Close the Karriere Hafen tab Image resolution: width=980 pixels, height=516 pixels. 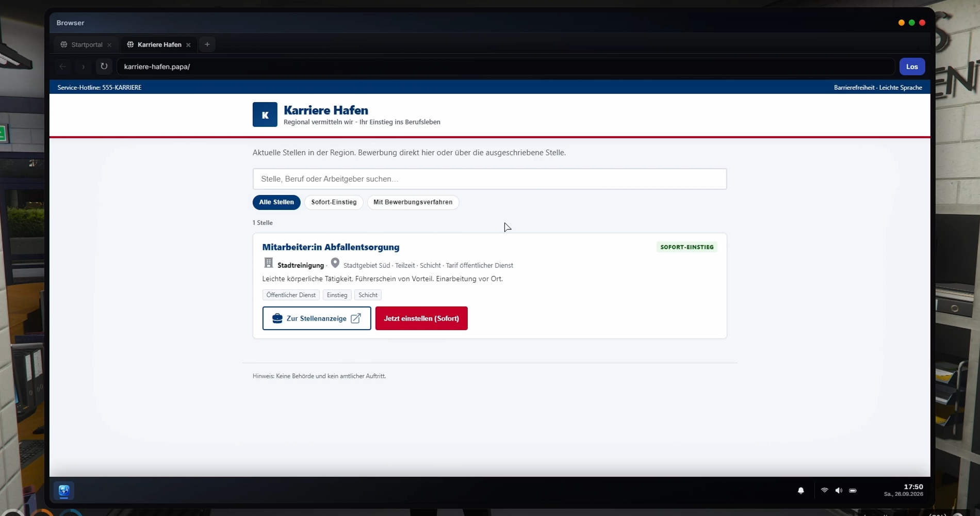[x=188, y=45]
